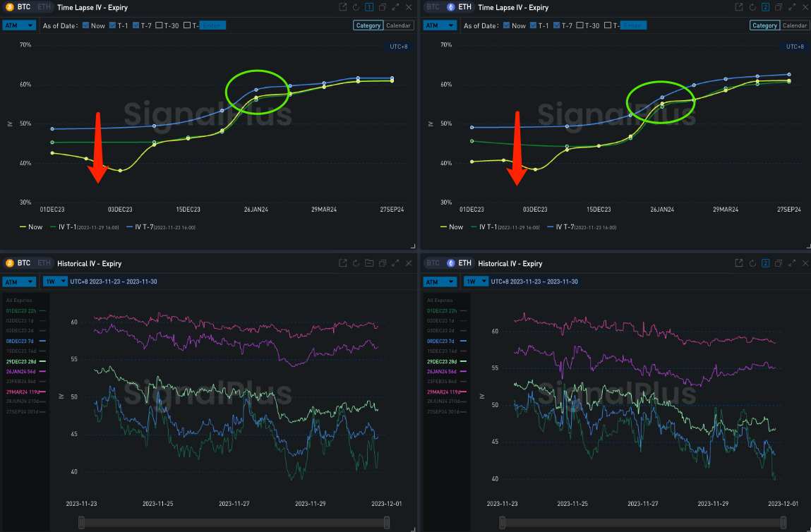Click the duplicate panel icon in the ETH Historical IV panel
811x532 pixels.
(x=779, y=263)
